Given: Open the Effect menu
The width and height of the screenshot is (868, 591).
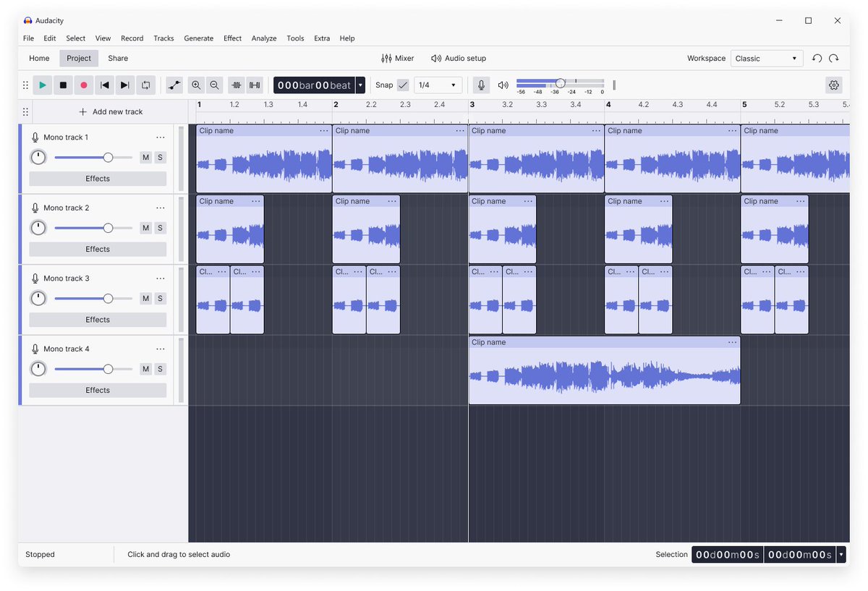Looking at the screenshot, I should tap(233, 38).
